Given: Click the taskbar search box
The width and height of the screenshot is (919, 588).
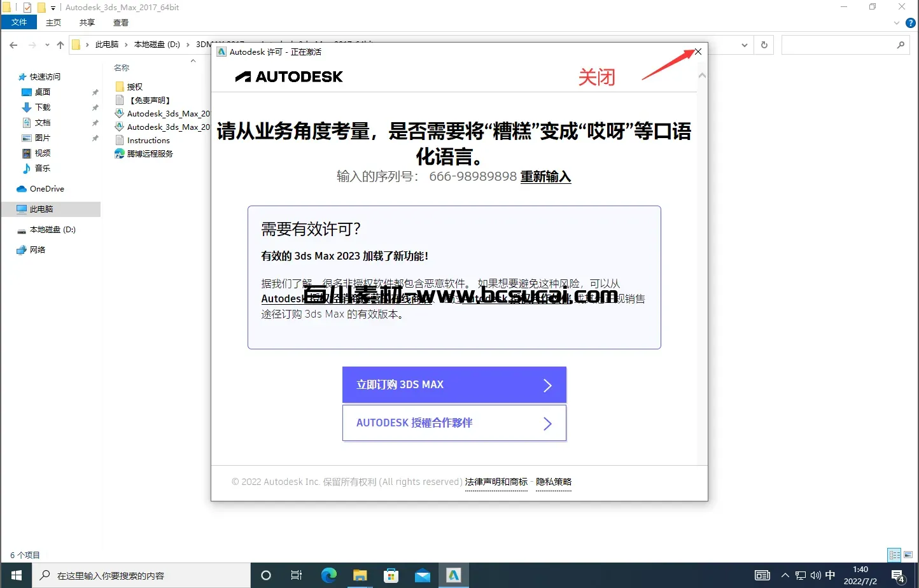Looking at the screenshot, I should 141,575.
